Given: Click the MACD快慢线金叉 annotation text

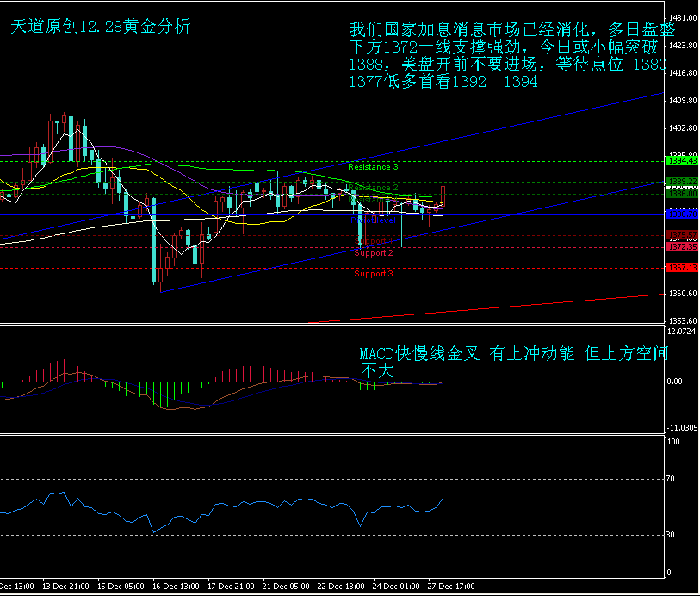Looking at the screenshot, I should click(513, 363).
